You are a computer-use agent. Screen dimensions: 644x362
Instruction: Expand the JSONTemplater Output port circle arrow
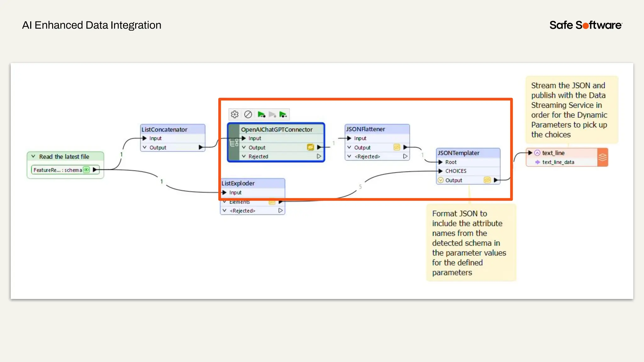441,180
